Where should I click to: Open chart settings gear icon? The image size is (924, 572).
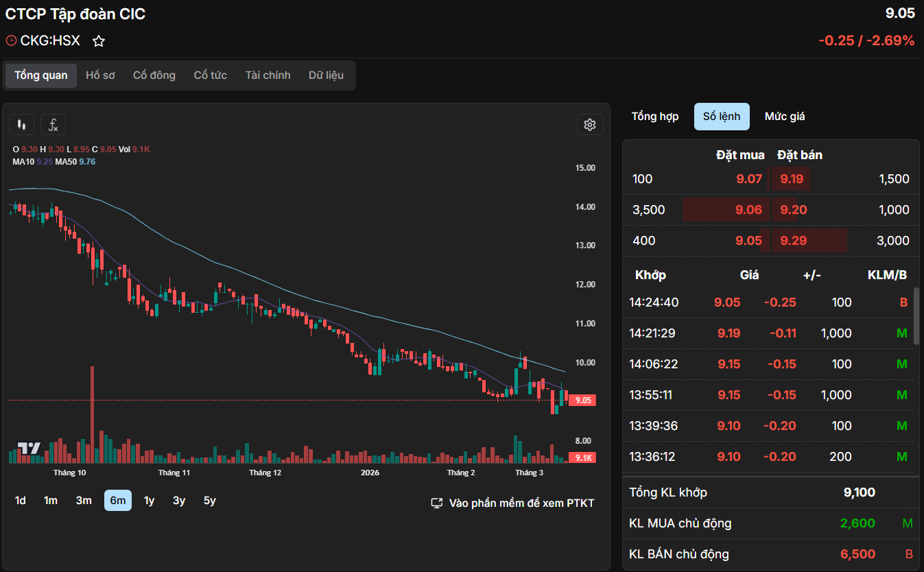(x=589, y=125)
